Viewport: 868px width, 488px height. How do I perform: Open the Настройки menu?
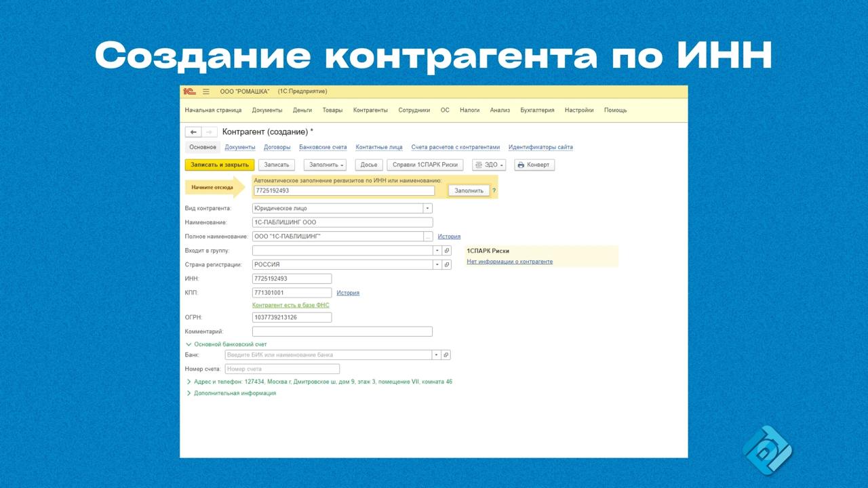click(x=579, y=110)
